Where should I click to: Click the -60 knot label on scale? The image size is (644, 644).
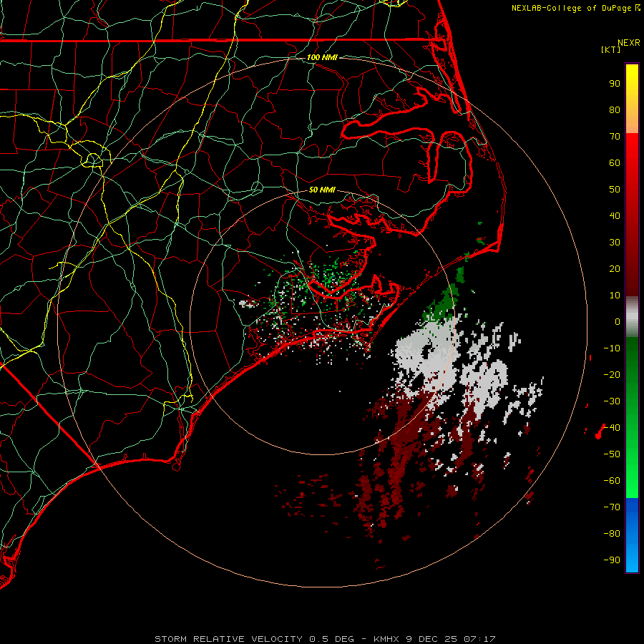click(x=612, y=481)
